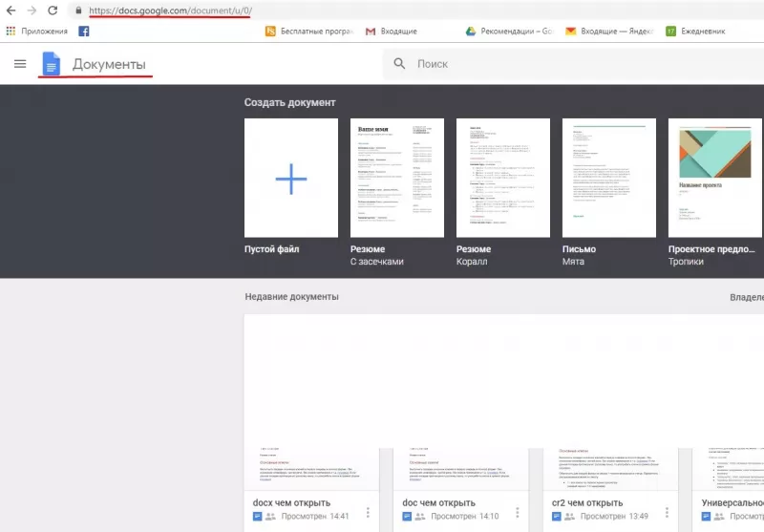The image size is (764, 532).
Task: Open the doc чем открыть document
Action: click(x=460, y=489)
